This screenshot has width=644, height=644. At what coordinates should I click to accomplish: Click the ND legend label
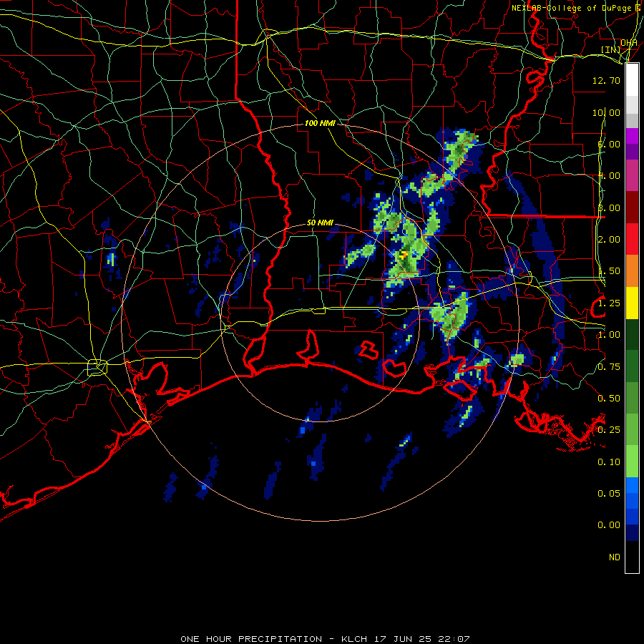[615, 557]
